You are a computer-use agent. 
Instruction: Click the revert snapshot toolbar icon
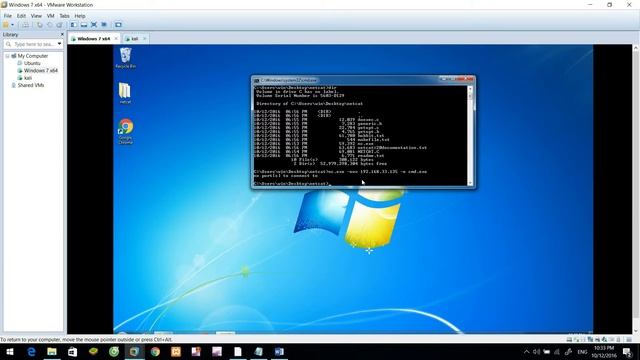pyautogui.click(x=50, y=25)
